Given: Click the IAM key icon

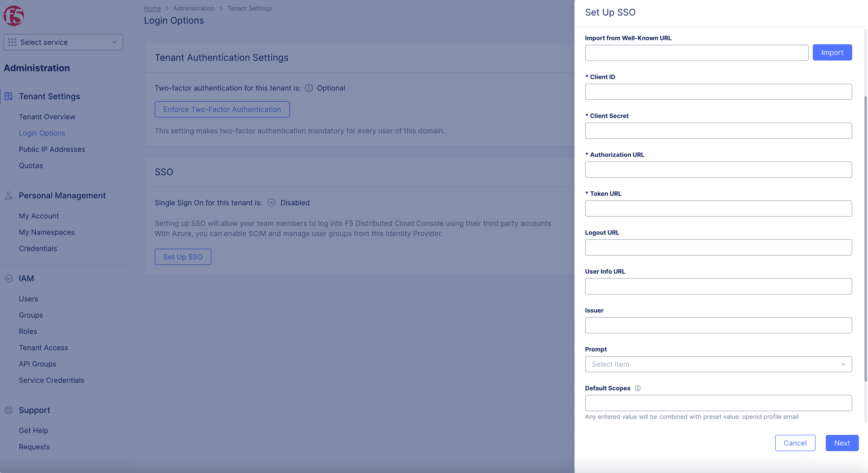Looking at the screenshot, I should [x=8, y=278].
